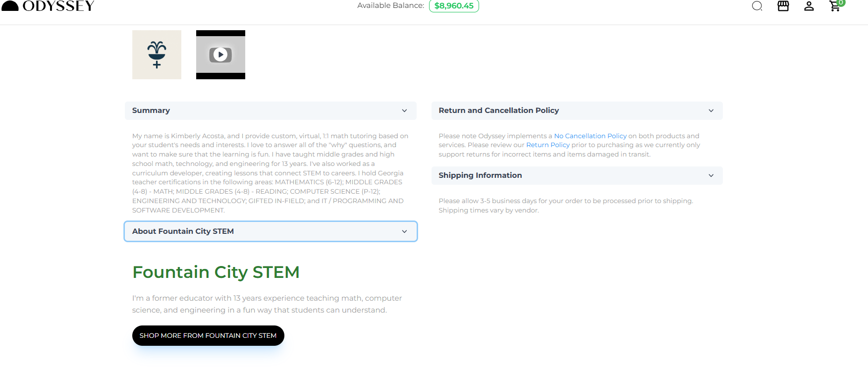
Task: Open the user account icon
Action: (809, 6)
